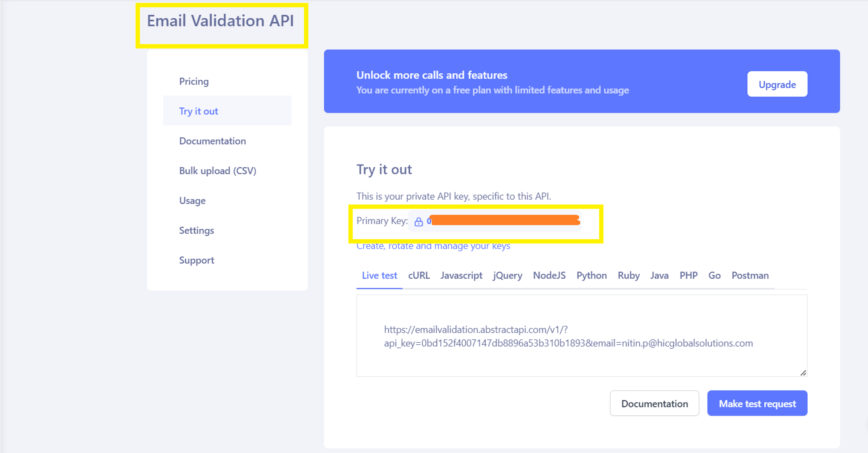Screen dimensions: 868x453
Task: Switch to the Postman tab
Action: point(750,275)
